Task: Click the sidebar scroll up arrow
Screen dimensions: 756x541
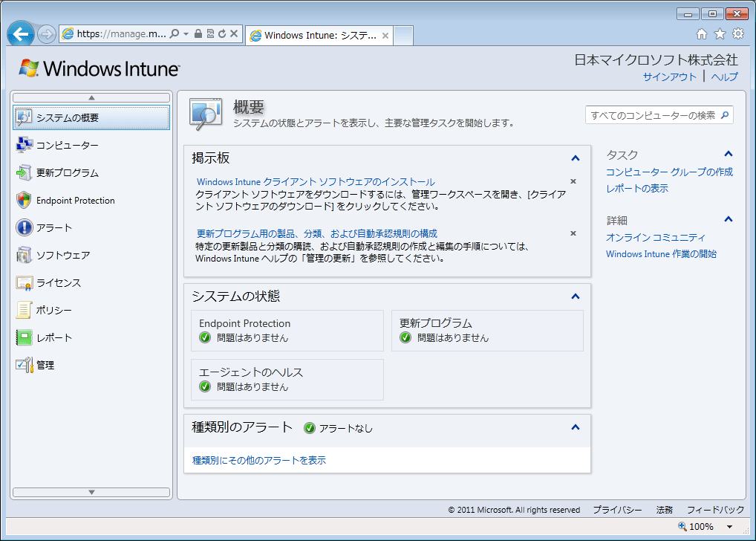Action: click(x=91, y=97)
